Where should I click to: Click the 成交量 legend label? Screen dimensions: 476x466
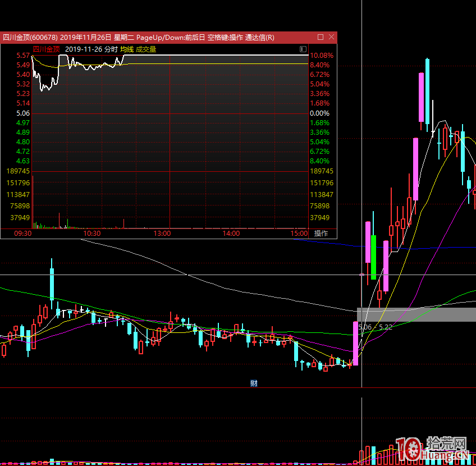[146, 49]
